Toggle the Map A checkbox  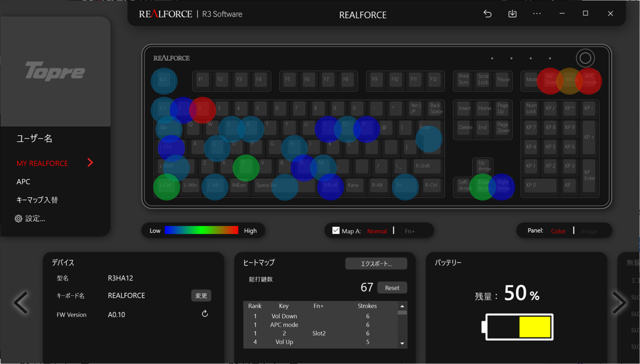pos(336,231)
